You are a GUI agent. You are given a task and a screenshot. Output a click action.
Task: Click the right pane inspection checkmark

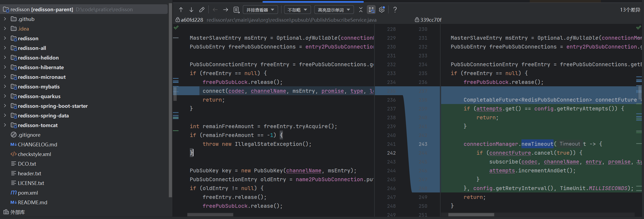click(639, 27)
